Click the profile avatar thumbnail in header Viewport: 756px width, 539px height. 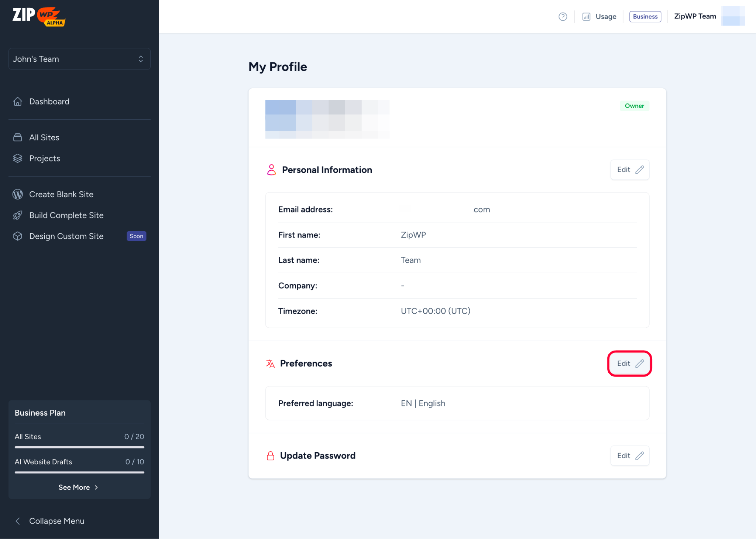(x=733, y=16)
